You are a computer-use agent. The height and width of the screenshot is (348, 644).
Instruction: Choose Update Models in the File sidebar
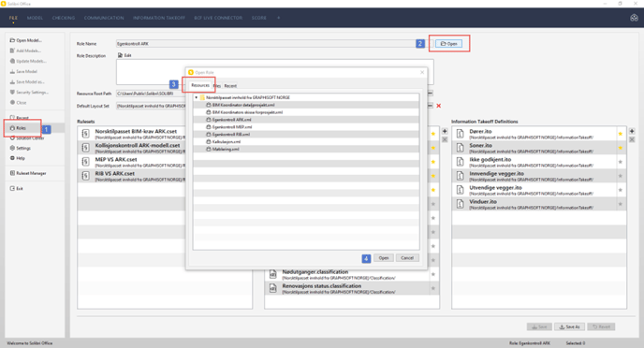coord(28,61)
